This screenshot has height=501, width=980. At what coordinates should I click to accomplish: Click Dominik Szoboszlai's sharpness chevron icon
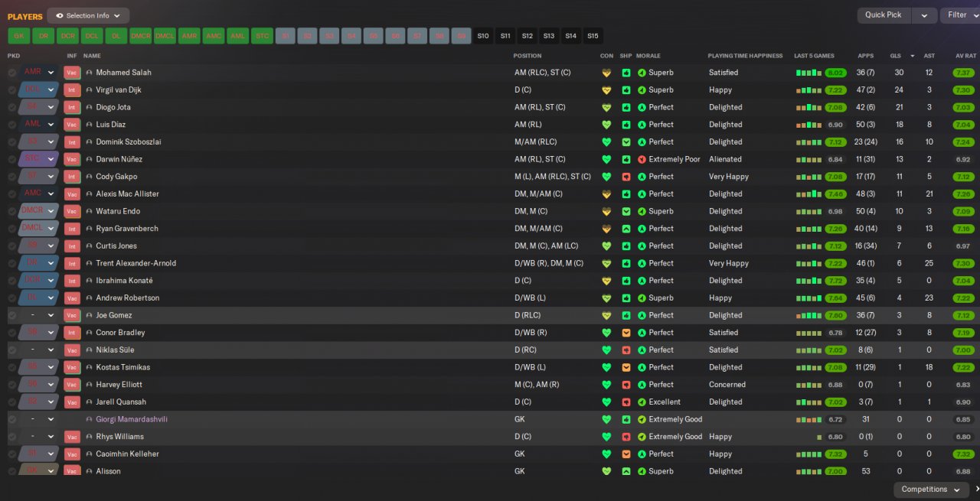pos(626,142)
